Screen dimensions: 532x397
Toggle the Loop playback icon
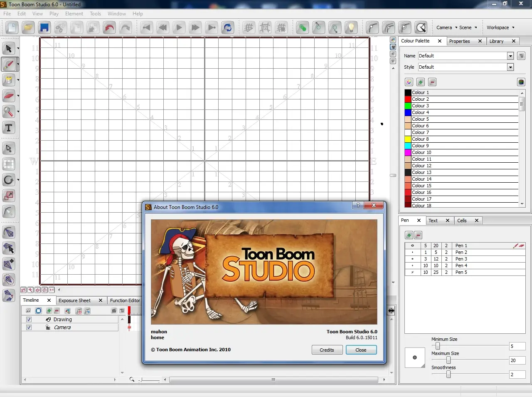click(228, 28)
